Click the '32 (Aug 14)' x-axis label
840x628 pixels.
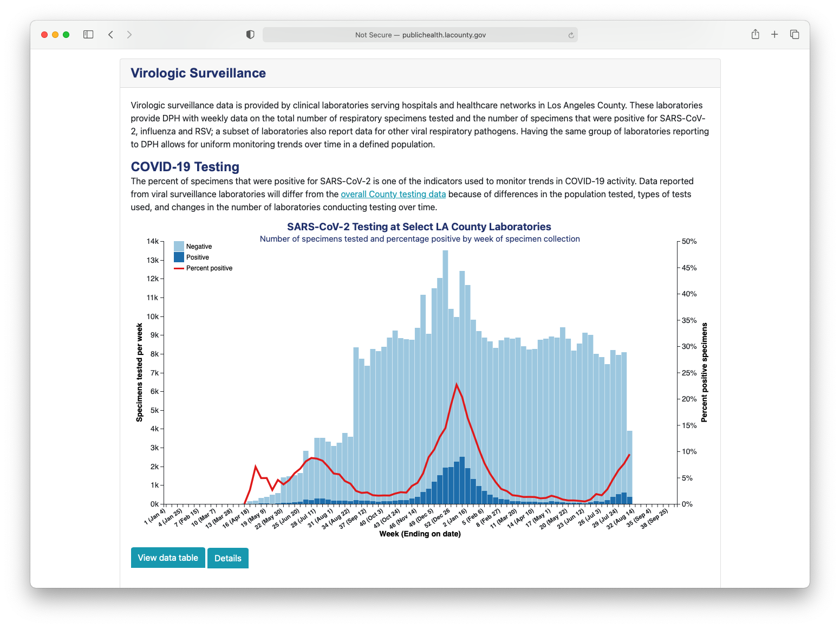coord(620,519)
